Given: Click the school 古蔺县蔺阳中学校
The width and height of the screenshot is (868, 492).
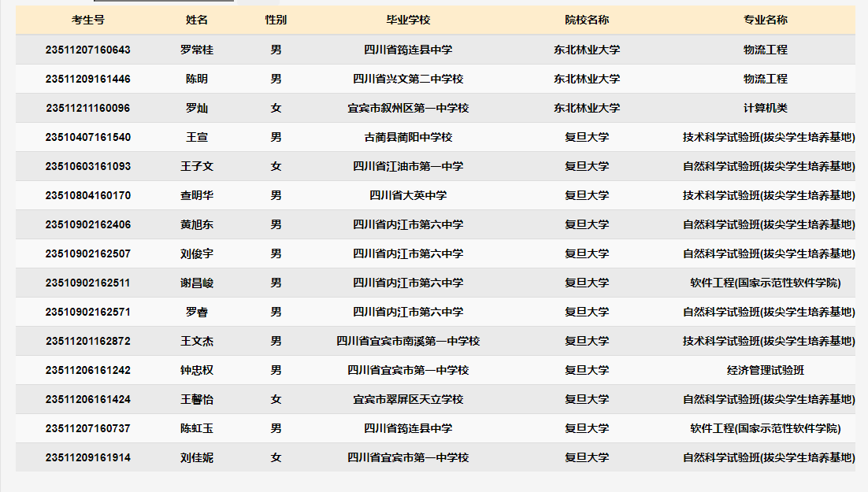Looking at the screenshot, I should (408, 137).
